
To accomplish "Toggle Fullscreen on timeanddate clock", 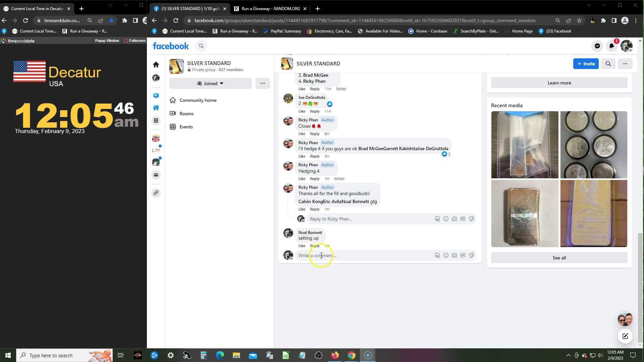I will click(135, 41).
